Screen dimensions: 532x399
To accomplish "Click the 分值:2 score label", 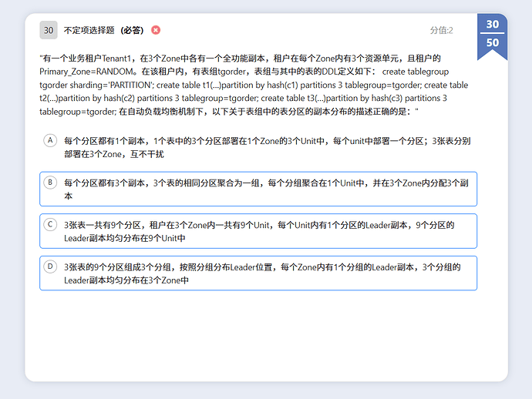I will (x=441, y=30).
